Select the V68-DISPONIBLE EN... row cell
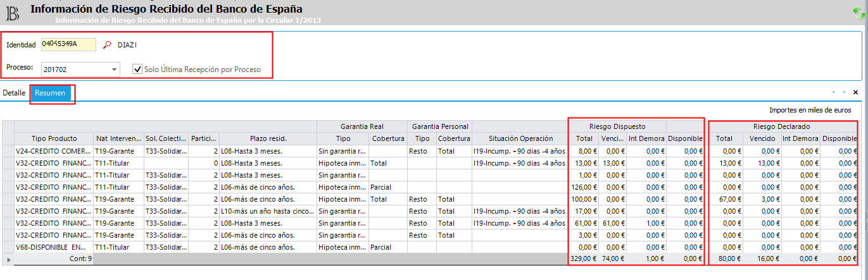The width and height of the screenshot is (868, 280). (x=54, y=247)
